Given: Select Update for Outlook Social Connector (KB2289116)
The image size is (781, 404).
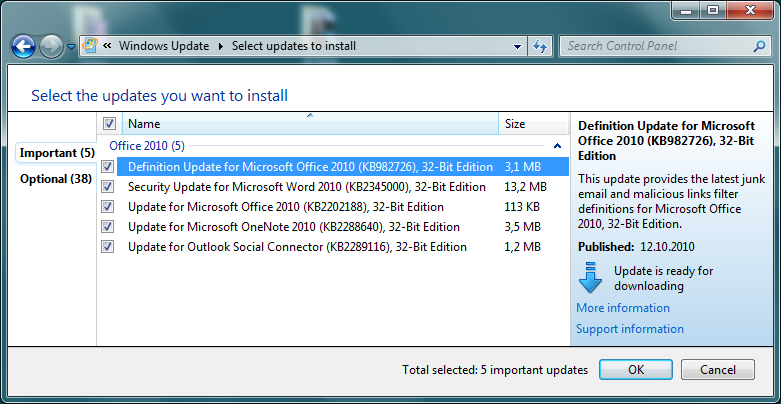Looking at the screenshot, I should click(x=297, y=247).
